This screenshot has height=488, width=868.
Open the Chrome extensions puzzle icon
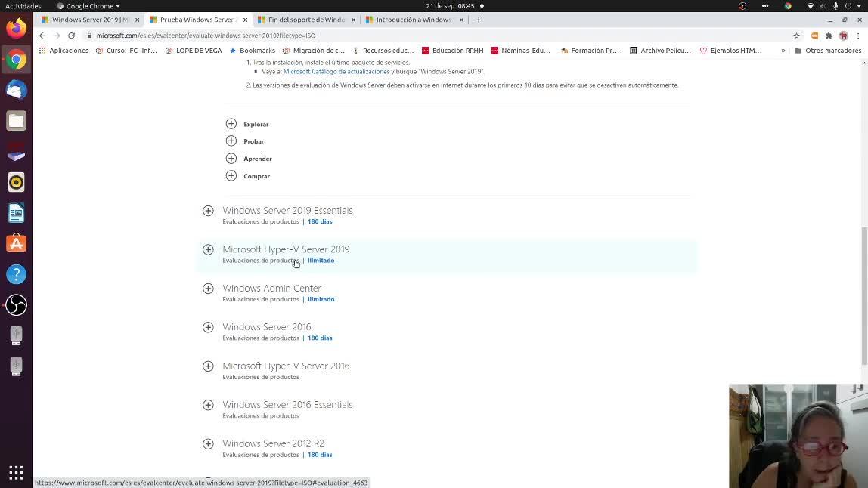(829, 36)
